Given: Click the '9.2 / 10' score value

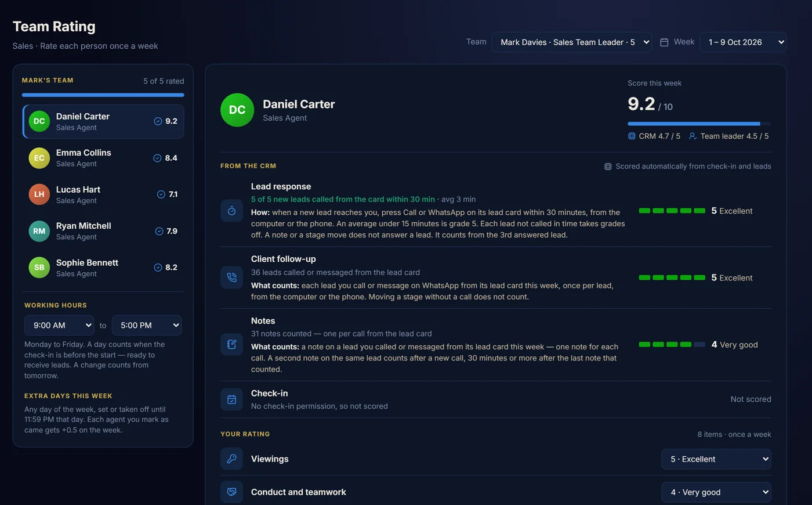Looking at the screenshot, I should coord(650,104).
